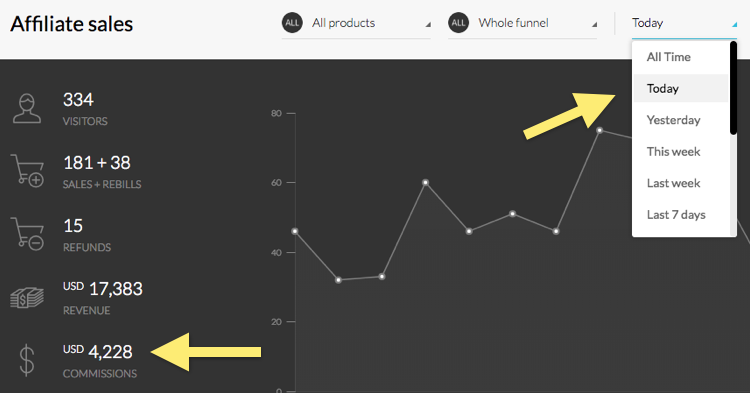Image resolution: width=750 pixels, height=393 pixels.
Task: Click the ALL badge beside All products
Action: tap(292, 23)
